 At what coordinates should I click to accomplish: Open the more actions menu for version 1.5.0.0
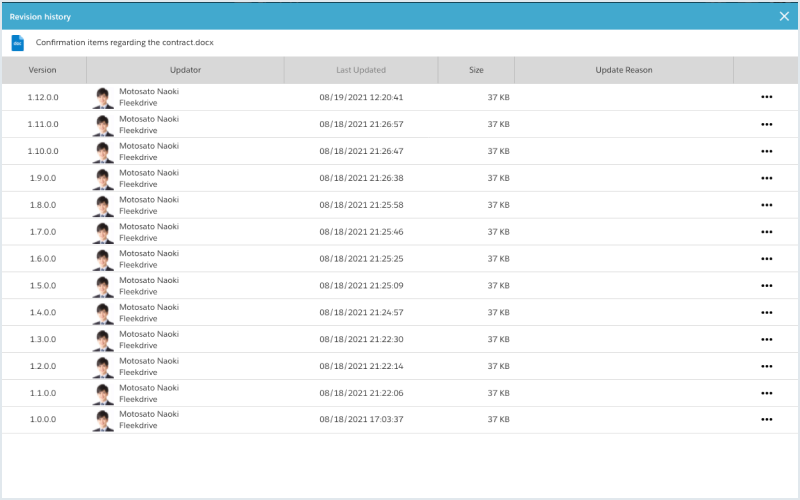pos(766,285)
